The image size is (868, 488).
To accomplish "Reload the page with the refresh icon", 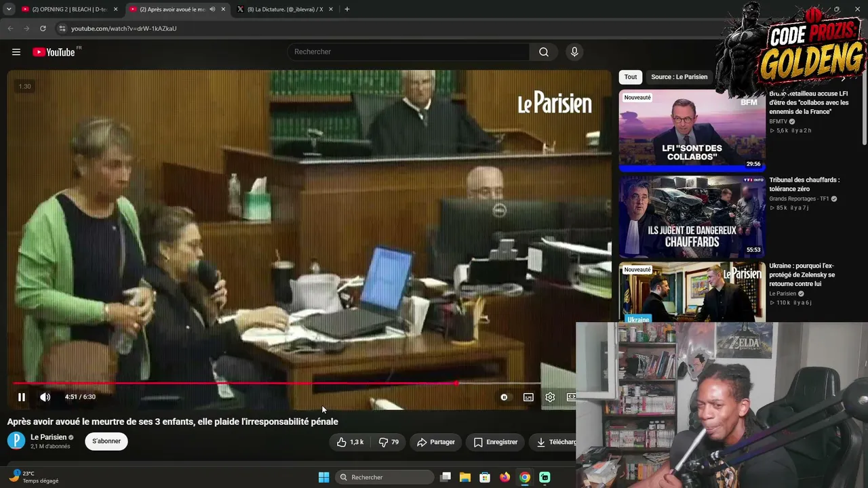I will pyautogui.click(x=43, y=28).
